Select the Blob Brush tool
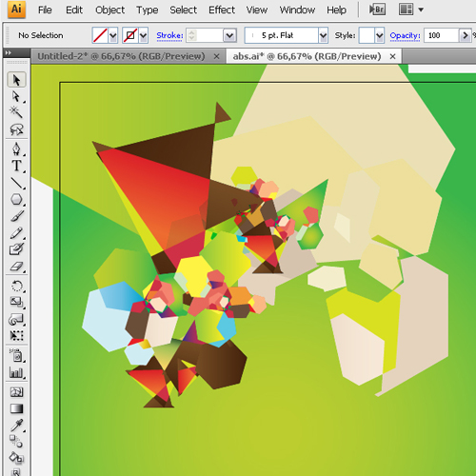 pos(16,249)
